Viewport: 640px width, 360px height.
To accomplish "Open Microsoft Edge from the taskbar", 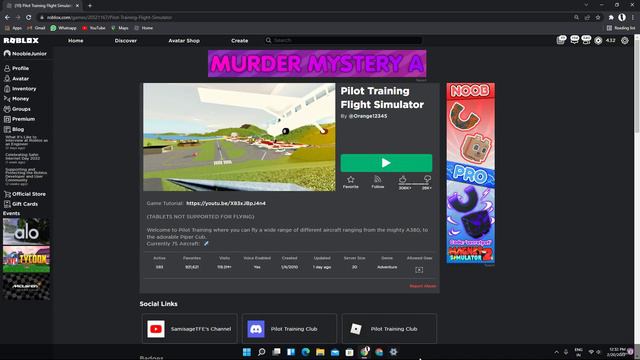I will click(x=305, y=352).
